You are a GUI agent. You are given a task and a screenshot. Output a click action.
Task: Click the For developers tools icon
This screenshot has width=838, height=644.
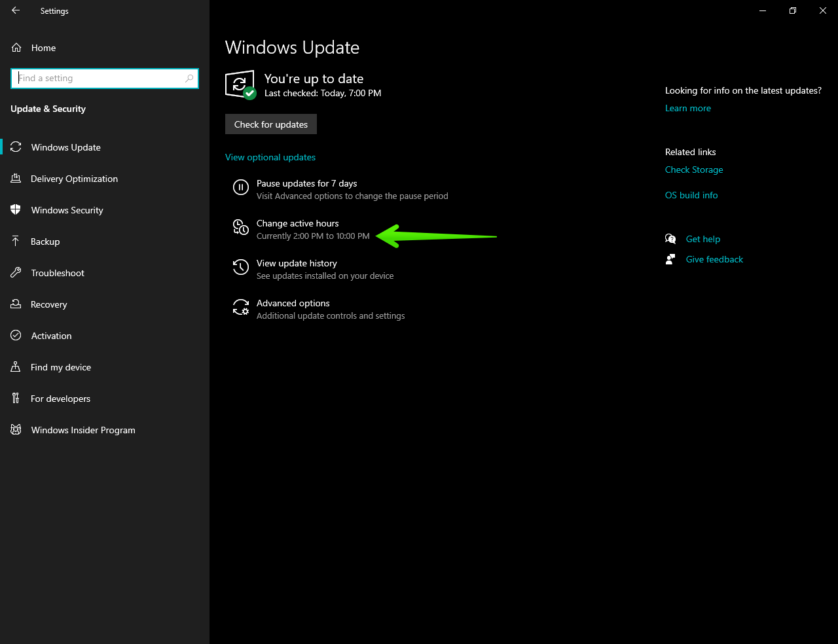coord(16,399)
